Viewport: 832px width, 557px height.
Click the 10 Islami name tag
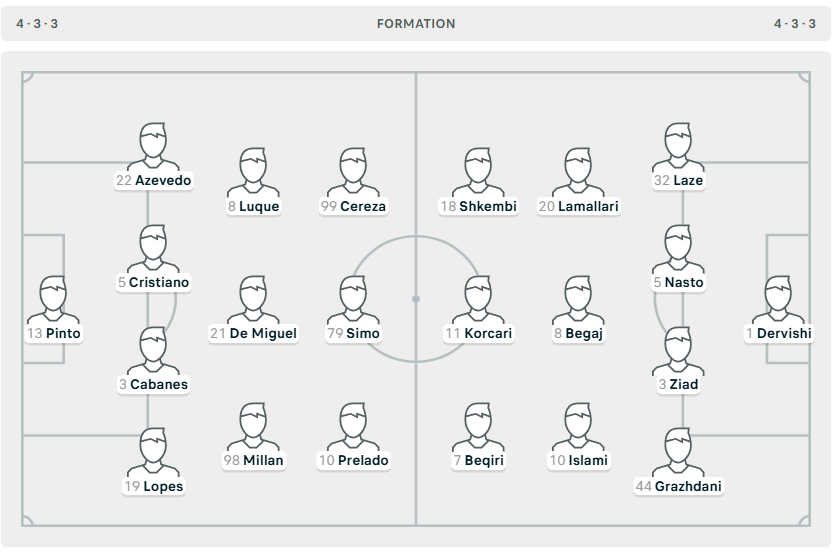coord(578,460)
